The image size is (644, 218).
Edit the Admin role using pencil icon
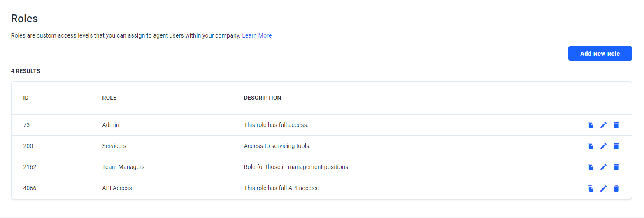coord(603,125)
